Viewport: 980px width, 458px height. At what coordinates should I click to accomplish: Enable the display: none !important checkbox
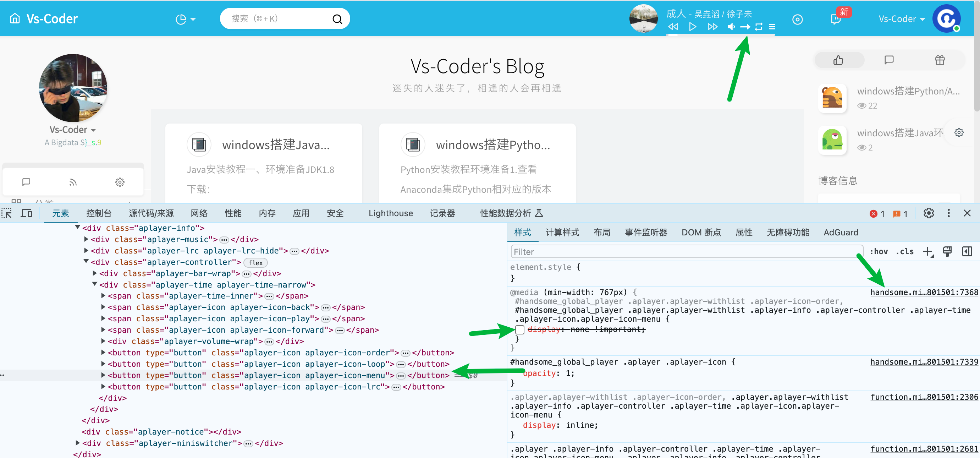(x=519, y=330)
